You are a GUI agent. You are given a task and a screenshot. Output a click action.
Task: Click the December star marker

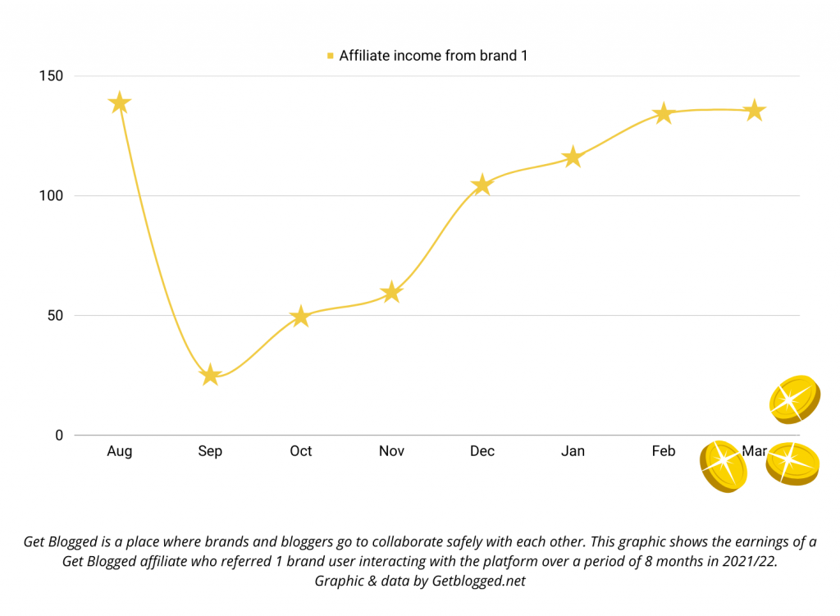click(x=482, y=185)
